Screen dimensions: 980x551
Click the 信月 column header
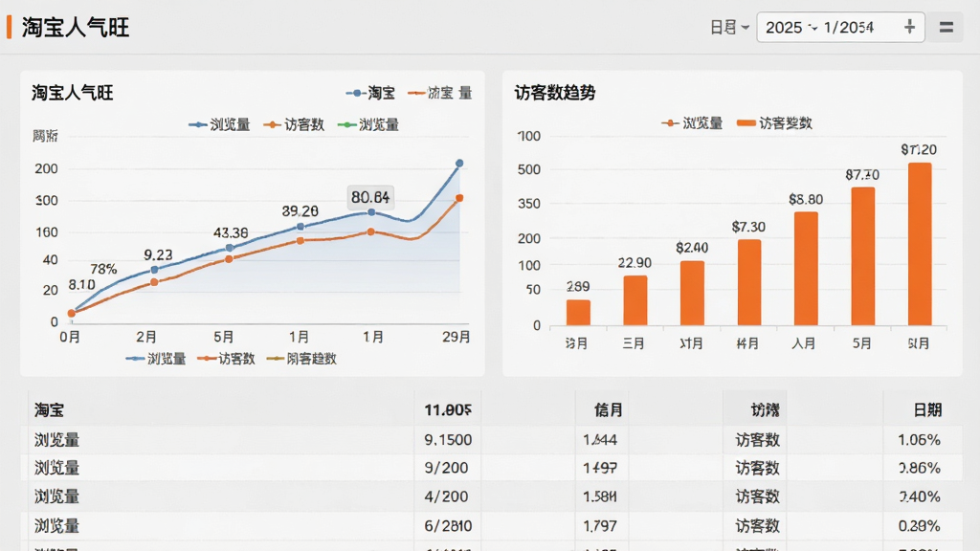(608, 410)
